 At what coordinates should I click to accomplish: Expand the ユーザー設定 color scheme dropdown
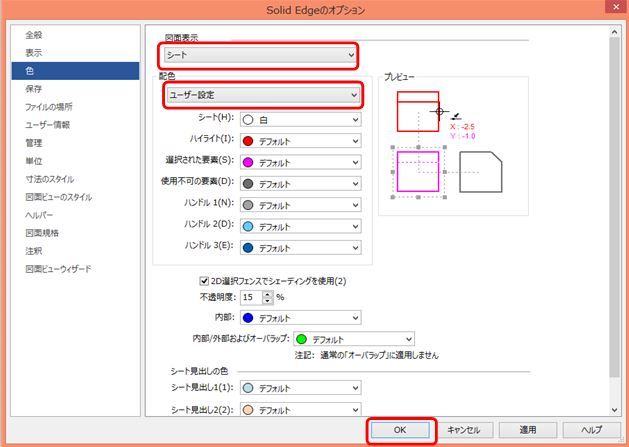(263, 95)
